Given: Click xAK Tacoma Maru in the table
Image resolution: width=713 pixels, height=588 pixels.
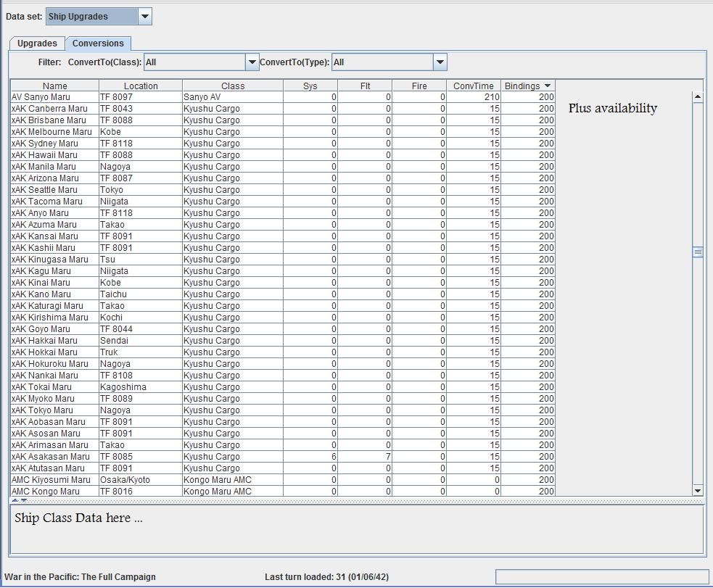Looking at the screenshot, I should [x=47, y=202].
